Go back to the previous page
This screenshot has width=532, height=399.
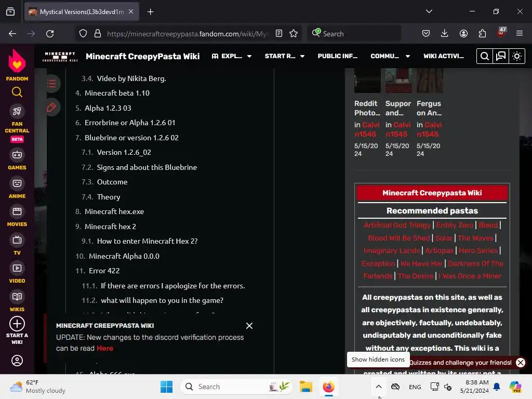pos(12,34)
